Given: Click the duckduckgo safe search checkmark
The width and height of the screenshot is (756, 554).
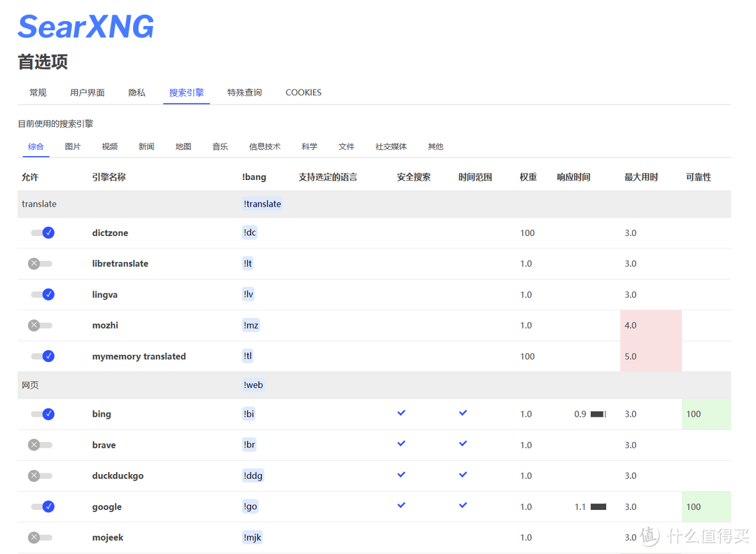Looking at the screenshot, I should [x=401, y=475].
